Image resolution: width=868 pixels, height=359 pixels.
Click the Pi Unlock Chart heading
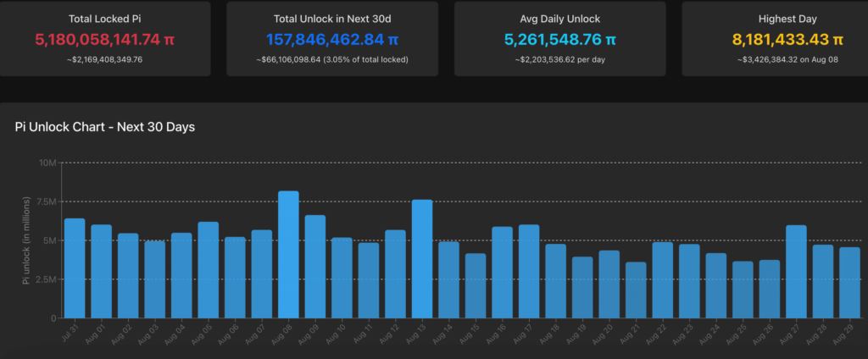(106, 127)
